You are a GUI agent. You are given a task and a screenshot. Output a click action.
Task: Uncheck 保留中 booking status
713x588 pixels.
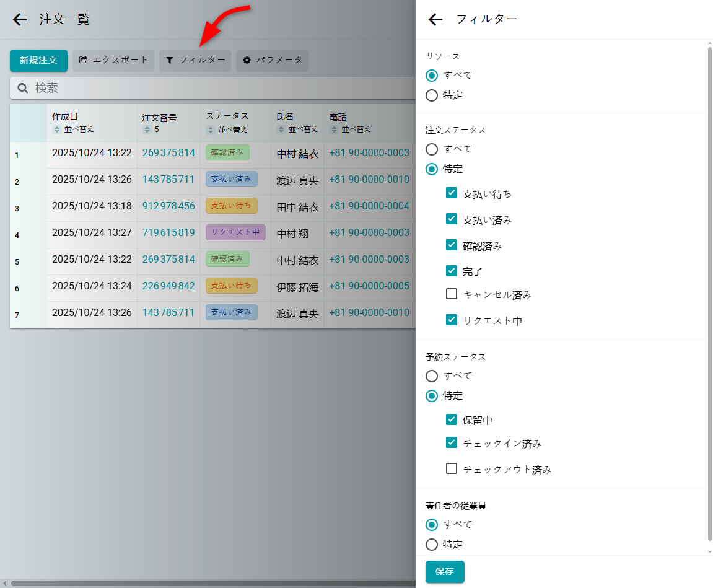[x=452, y=419]
